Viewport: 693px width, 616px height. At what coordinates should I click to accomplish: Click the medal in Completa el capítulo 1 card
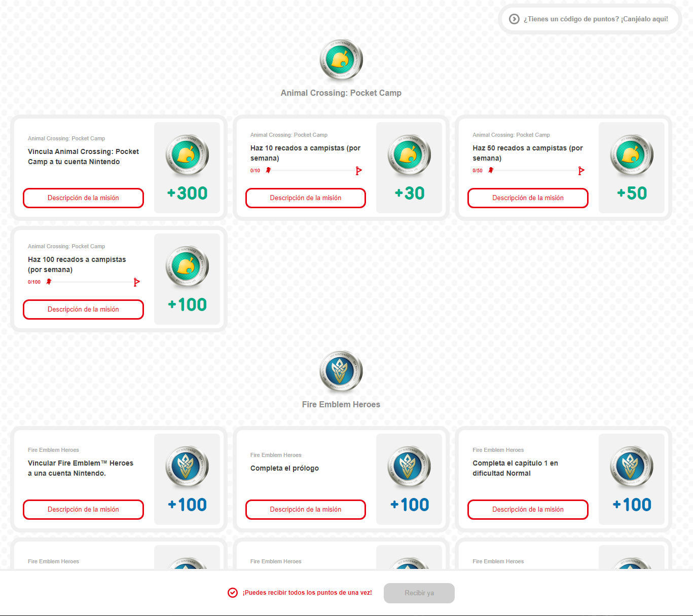[x=632, y=467]
